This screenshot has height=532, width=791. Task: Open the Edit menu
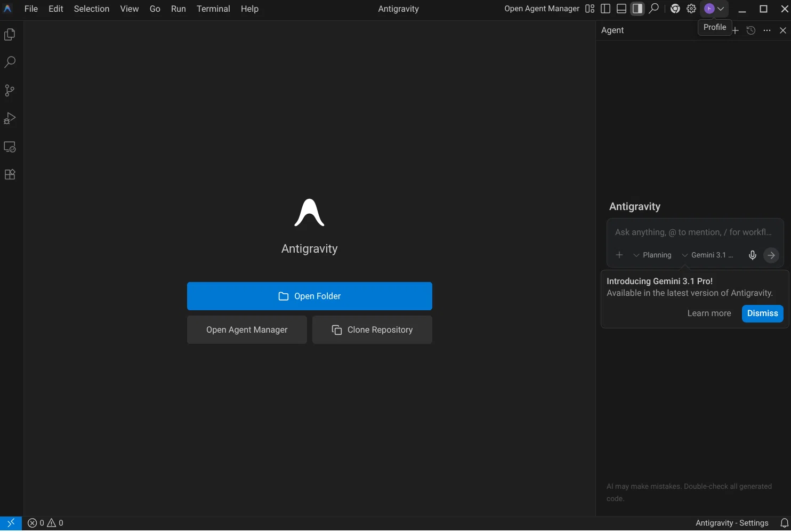tap(56, 9)
